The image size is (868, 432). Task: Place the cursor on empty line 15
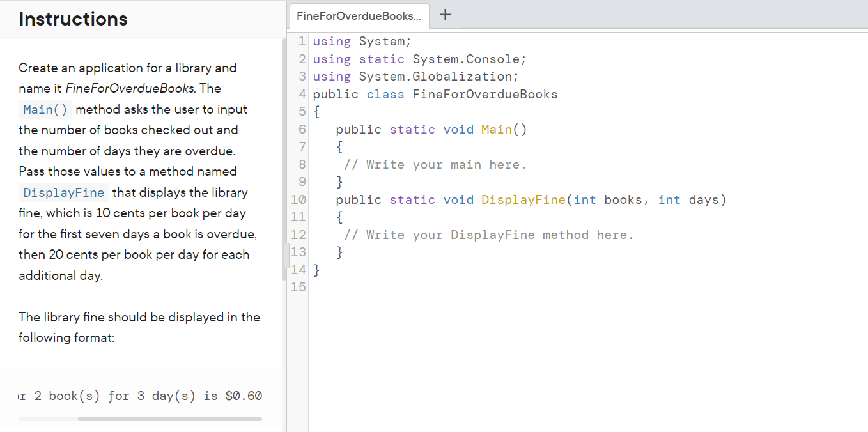pos(316,287)
